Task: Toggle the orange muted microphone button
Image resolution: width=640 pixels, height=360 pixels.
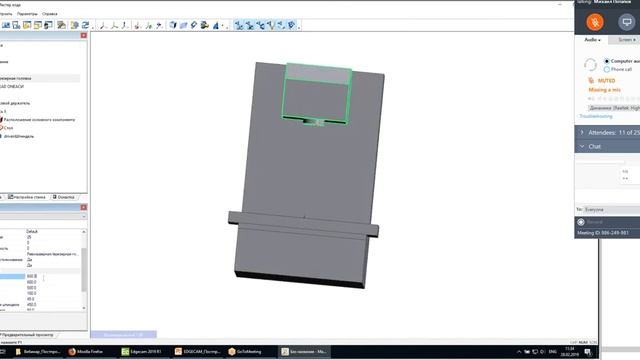Action: point(595,22)
